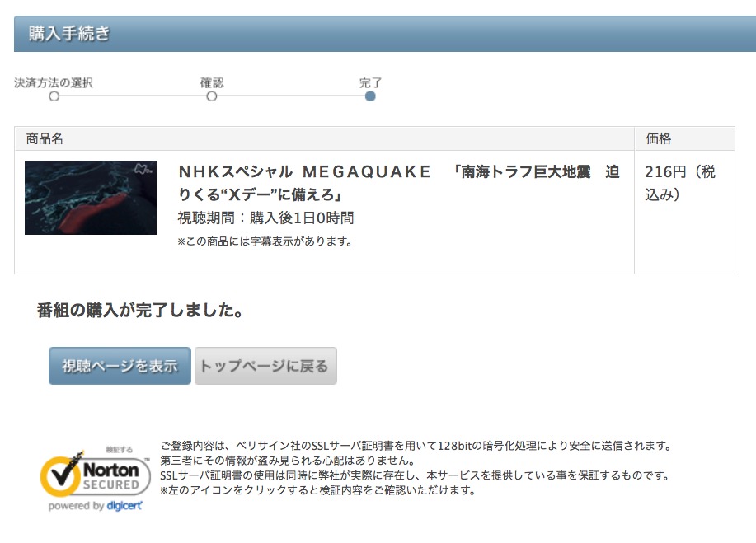The image size is (756, 543).
Task: Select the 決済方法の選択 step circle
Action: point(54,96)
